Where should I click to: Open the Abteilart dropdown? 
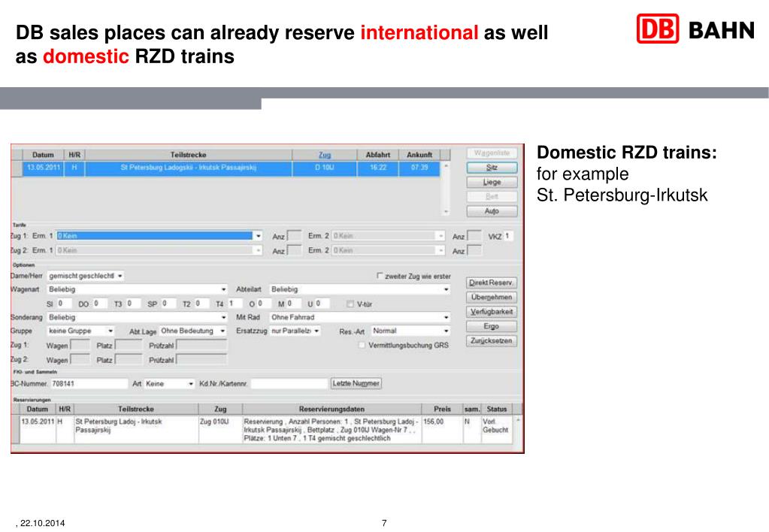[446, 290]
